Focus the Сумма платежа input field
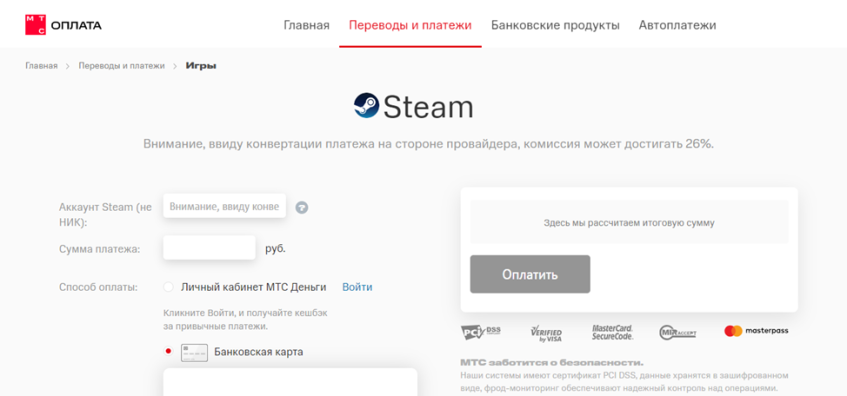 [x=209, y=248]
